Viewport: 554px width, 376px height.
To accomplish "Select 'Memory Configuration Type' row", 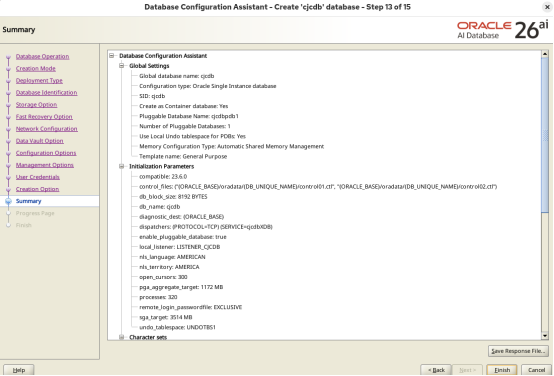I will click(232, 146).
